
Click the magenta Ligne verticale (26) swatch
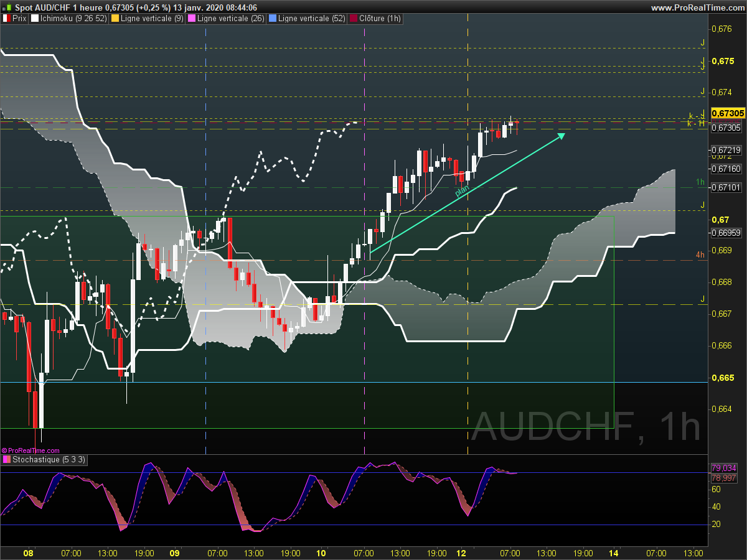[192, 19]
